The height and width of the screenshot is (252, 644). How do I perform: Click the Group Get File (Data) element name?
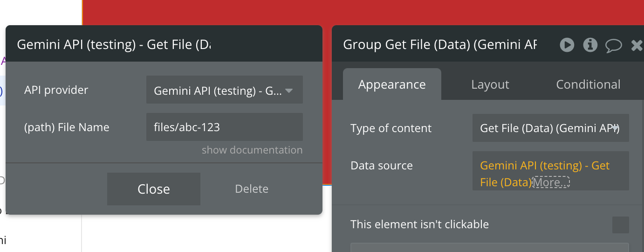tap(439, 45)
